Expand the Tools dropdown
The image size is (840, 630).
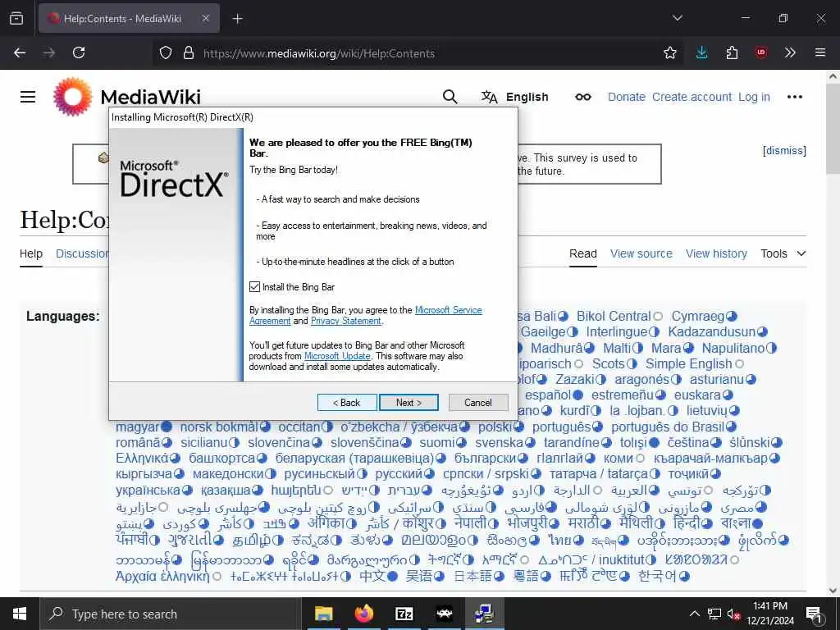[783, 253]
